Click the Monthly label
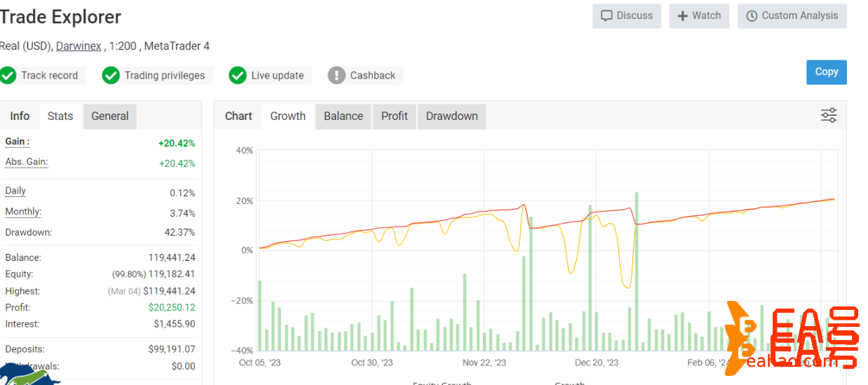The image size is (868, 385). (23, 212)
